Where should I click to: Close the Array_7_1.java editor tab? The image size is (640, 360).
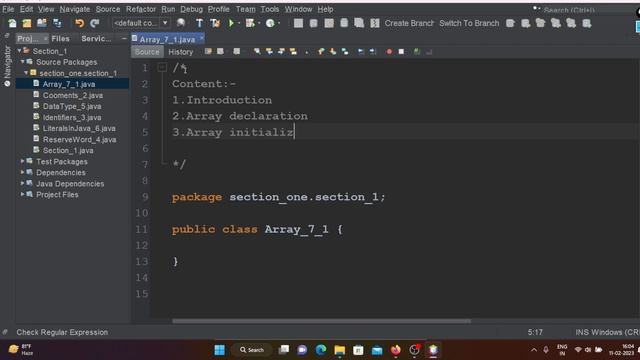tap(202, 38)
